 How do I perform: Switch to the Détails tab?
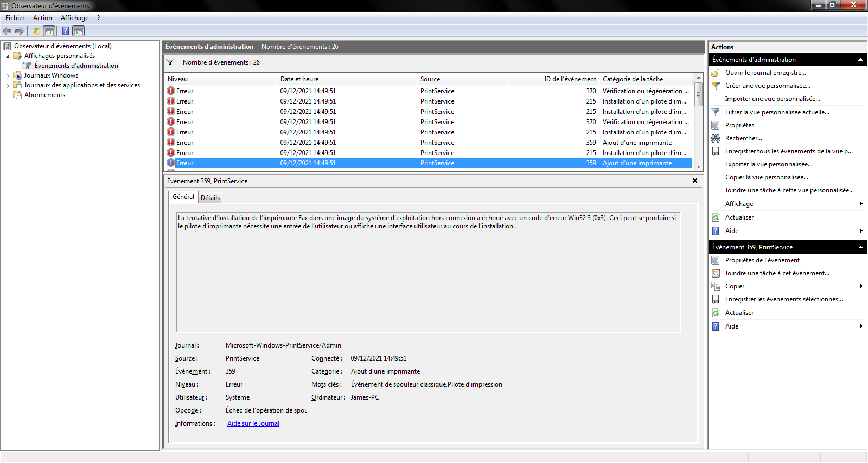[210, 198]
